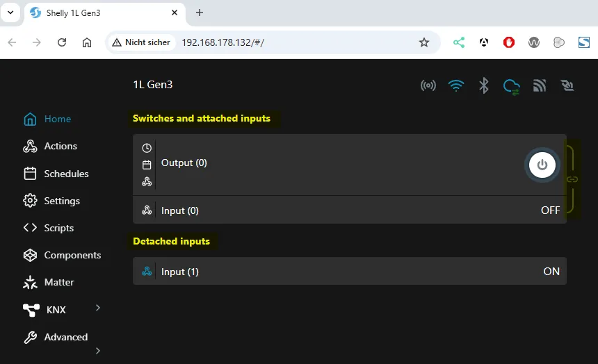The image size is (598, 364).
Task: Click the Bluetooth status icon
Action: pyautogui.click(x=484, y=85)
